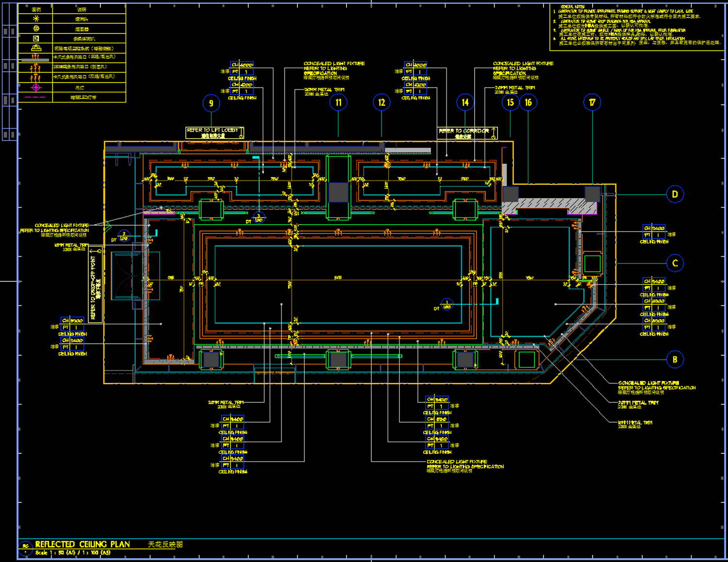This screenshot has width=728, height=562.
Task: Select grid bubble number 12
Action: [x=381, y=102]
